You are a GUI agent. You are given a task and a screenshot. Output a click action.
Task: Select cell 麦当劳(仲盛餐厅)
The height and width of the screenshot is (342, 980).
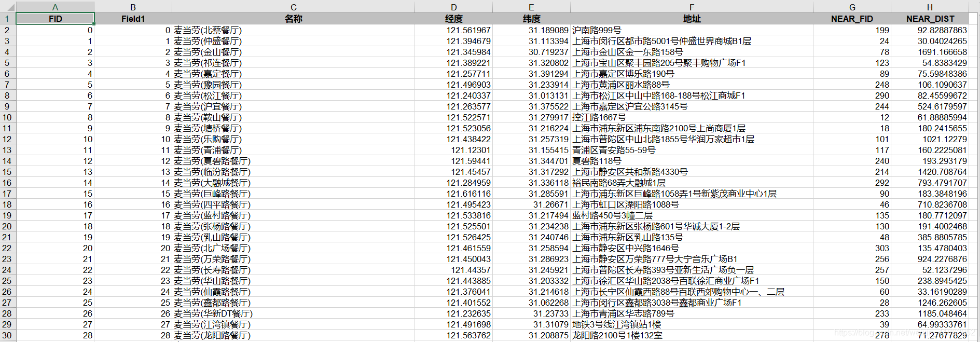(x=293, y=41)
